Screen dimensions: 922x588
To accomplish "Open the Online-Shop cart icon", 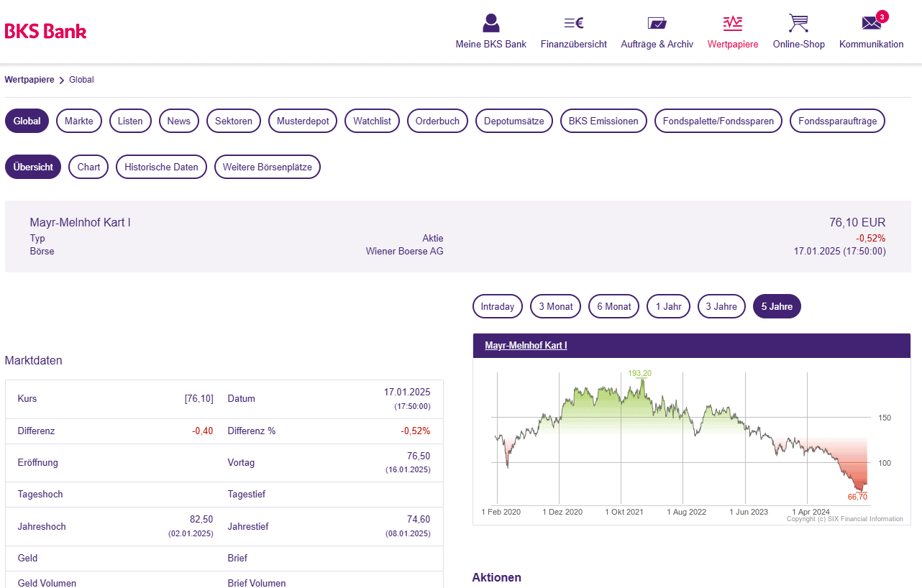I will (798, 23).
